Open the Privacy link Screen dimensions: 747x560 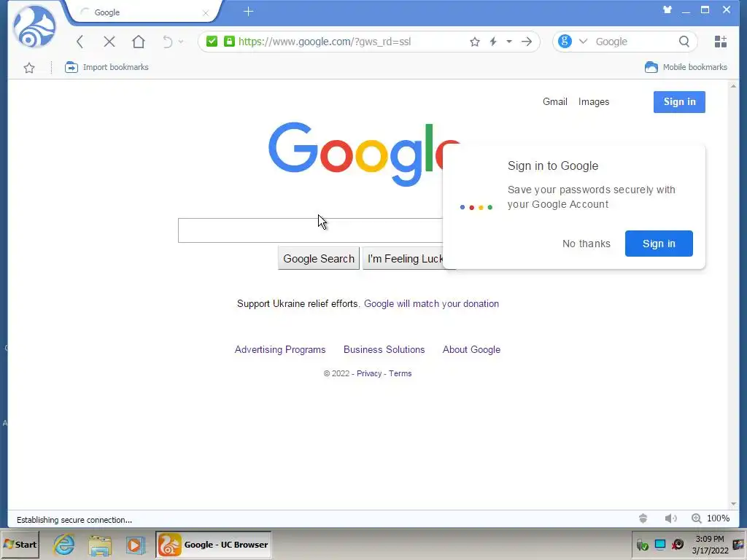point(369,374)
